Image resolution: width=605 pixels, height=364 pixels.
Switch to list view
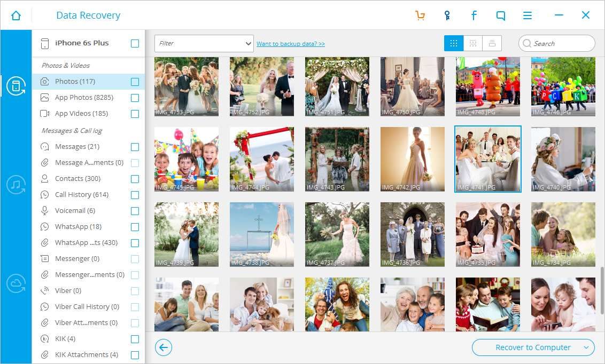coord(492,43)
